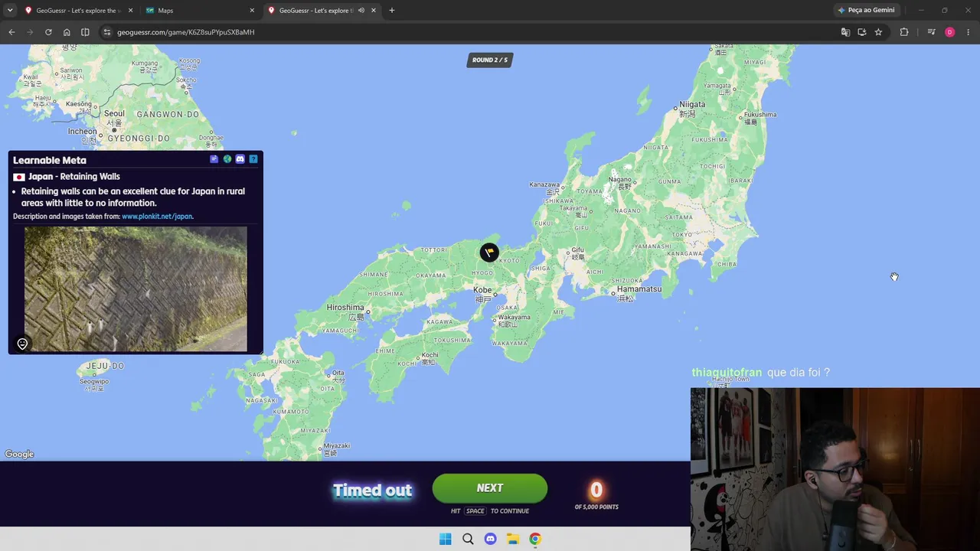This screenshot has height=551, width=980.
Task: Open Google Chrome from the taskbar
Action: pyautogui.click(x=535, y=539)
